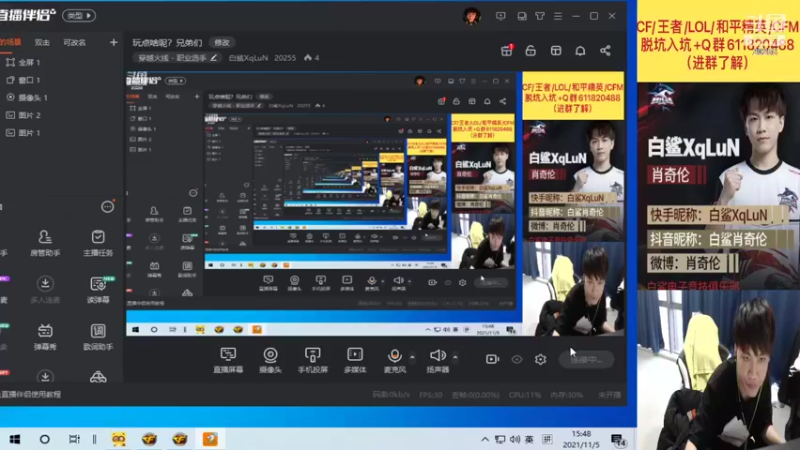Open the Windows Start menu

click(x=15, y=439)
